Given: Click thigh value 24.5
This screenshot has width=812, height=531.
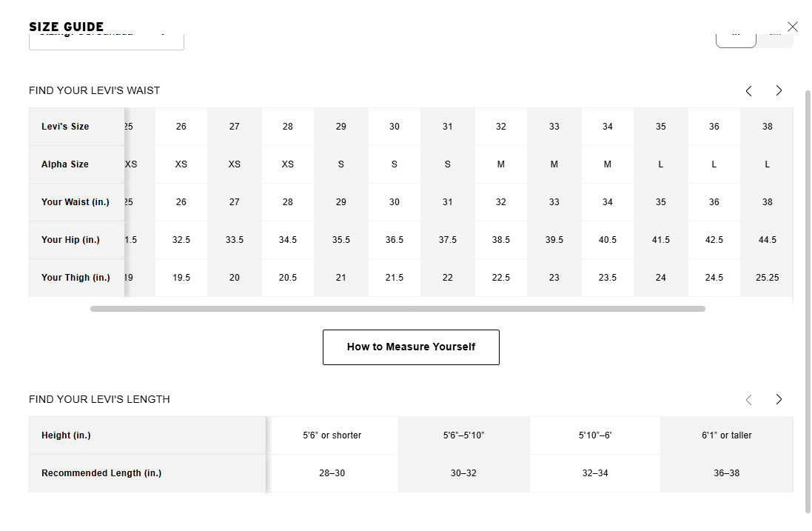Looking at the screenshot, I should [x=714, y=278].
